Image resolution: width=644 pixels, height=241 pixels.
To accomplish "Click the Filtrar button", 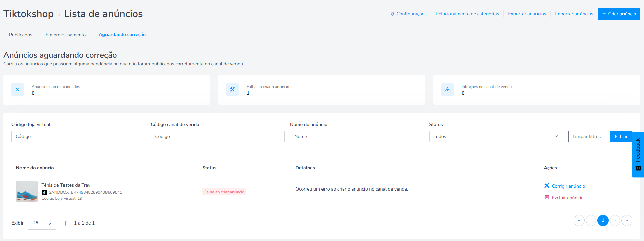I will click(x=621, y=136).
